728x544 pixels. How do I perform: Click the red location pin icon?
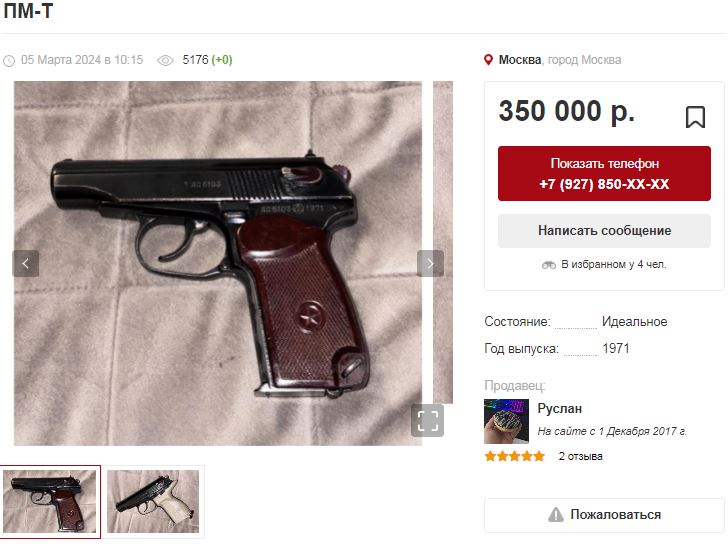click(x=488, y=60)
